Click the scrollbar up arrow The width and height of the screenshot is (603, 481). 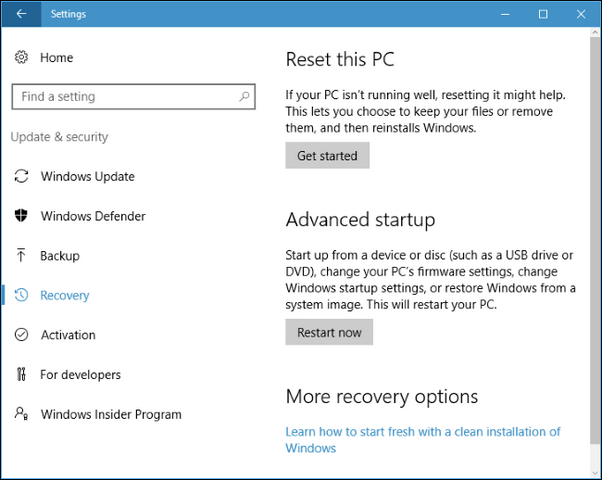[x=595, y=32]
